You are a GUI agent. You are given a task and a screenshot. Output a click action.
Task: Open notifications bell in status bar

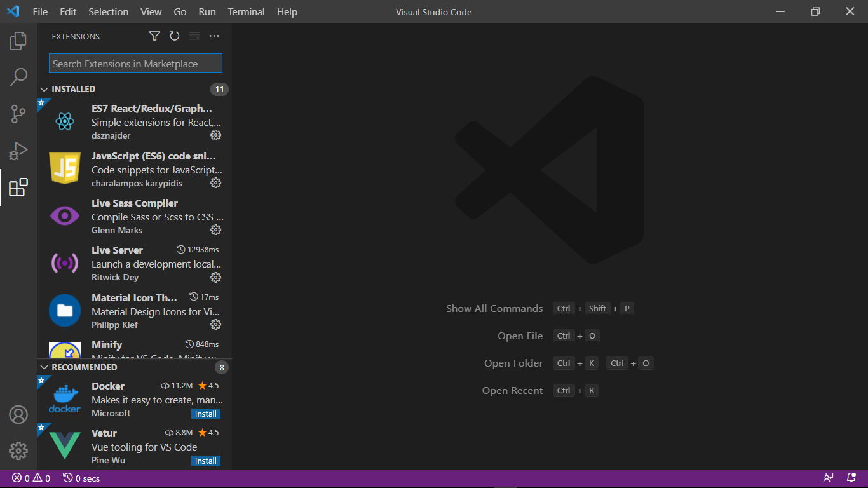[851, 478]
